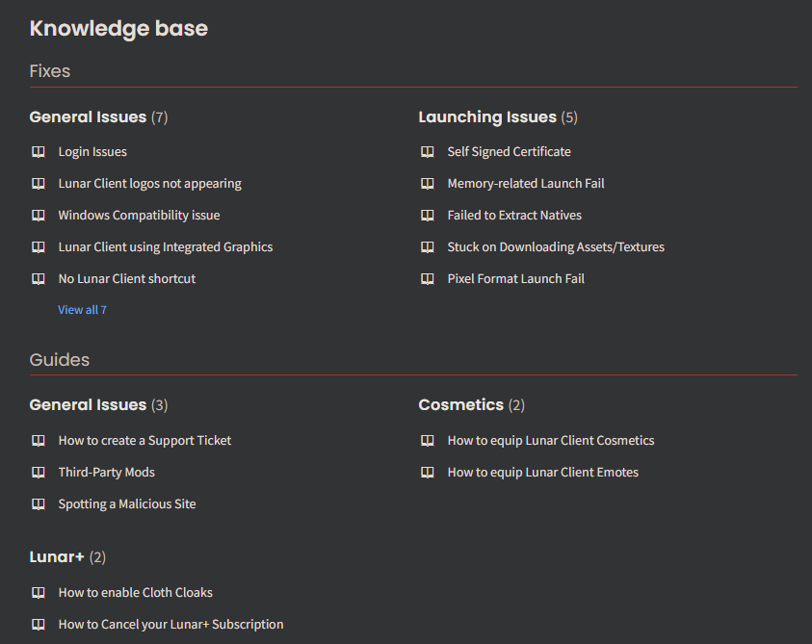Open Lunar Client logos not appearing article
Image resolution: width=812 pixels, height=644 pixels.
coord(149,184)
